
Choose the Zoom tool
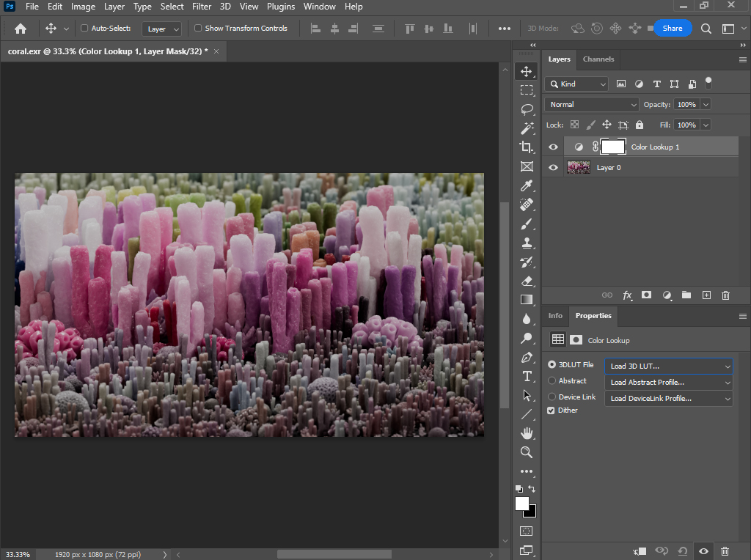pos(527,452)
